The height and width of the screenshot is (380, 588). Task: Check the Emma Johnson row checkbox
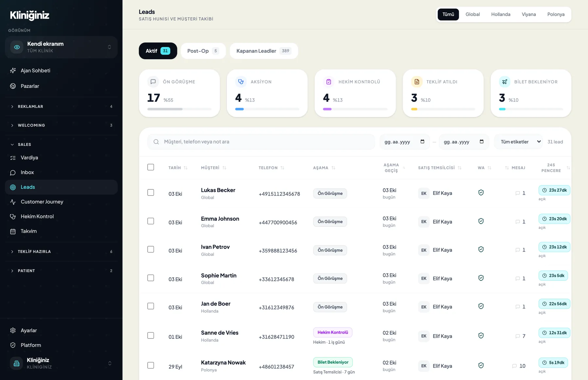click(x=151, y=221)
